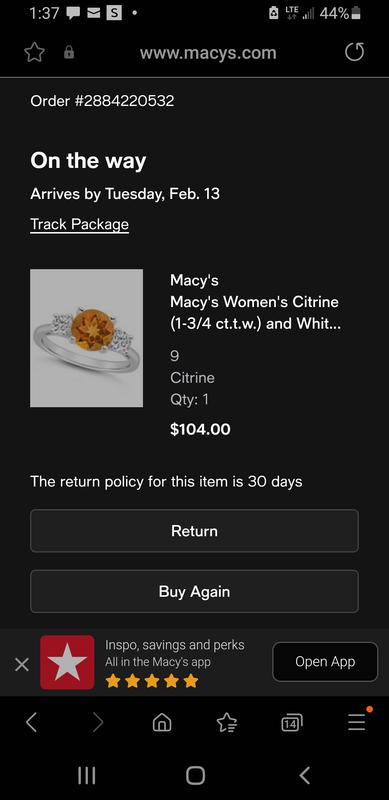Tap the Open App button
This screenshot has width=389, height=800.
tap(325, 662)
